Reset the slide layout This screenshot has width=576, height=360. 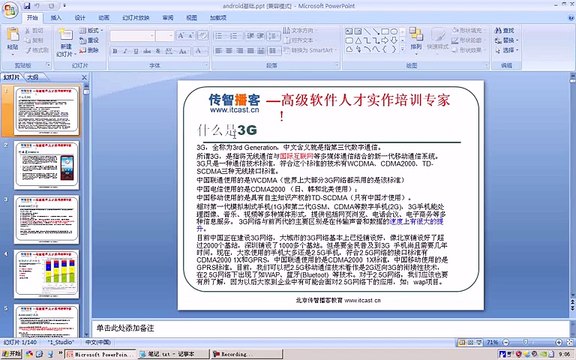(x=89, y=40)
